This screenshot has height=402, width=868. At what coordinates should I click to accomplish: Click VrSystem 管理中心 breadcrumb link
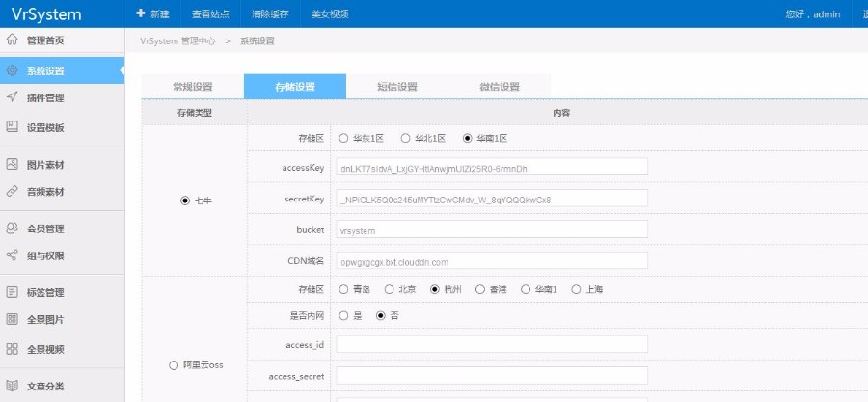[x=177, y=40]
